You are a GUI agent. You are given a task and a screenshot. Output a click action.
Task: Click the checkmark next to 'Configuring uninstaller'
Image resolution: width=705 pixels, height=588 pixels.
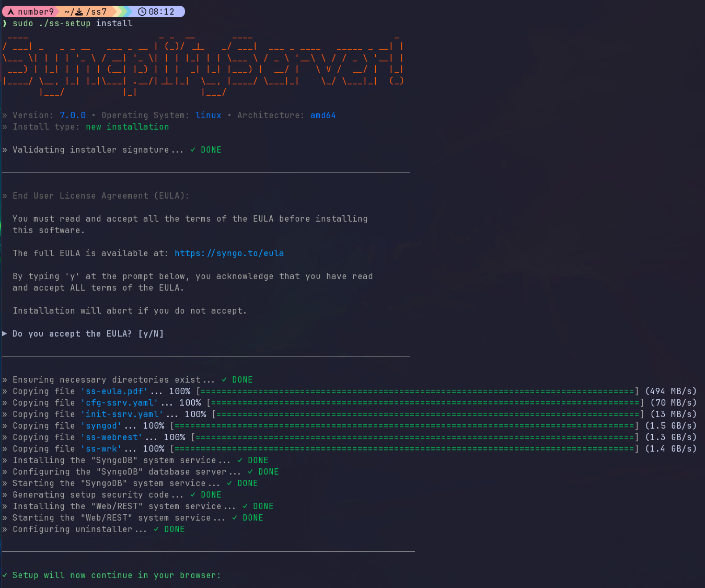pyautogui.click(x=156, y=529)
